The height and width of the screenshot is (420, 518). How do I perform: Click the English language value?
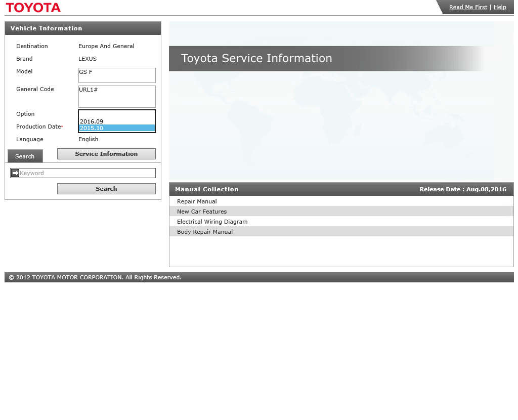88,139
